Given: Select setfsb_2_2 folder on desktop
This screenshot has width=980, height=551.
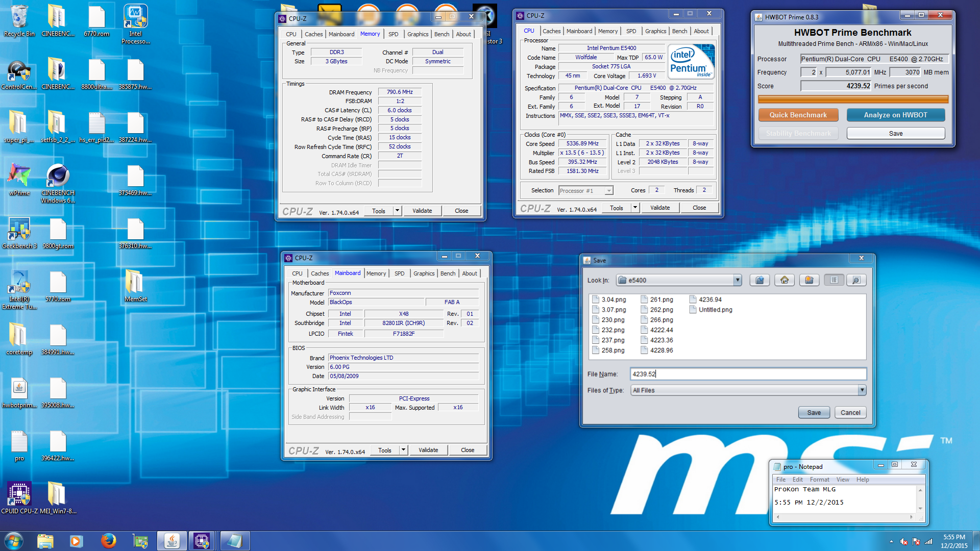Looking at the screenshot, I should tap(58, 128).
